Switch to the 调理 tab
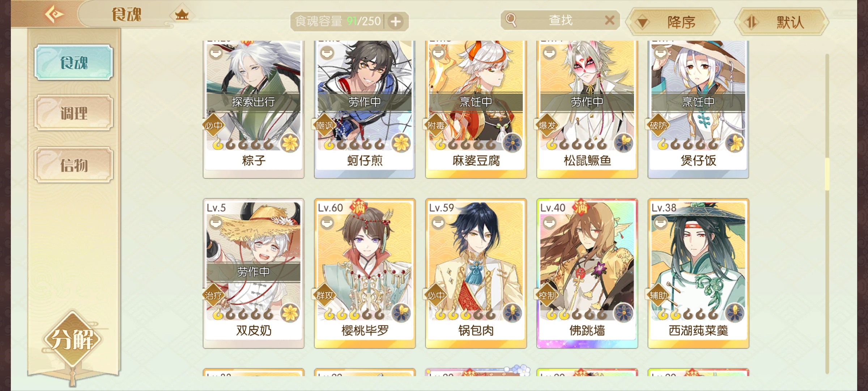This screenshot has width=868, height=391. click(x=74, y=113)
